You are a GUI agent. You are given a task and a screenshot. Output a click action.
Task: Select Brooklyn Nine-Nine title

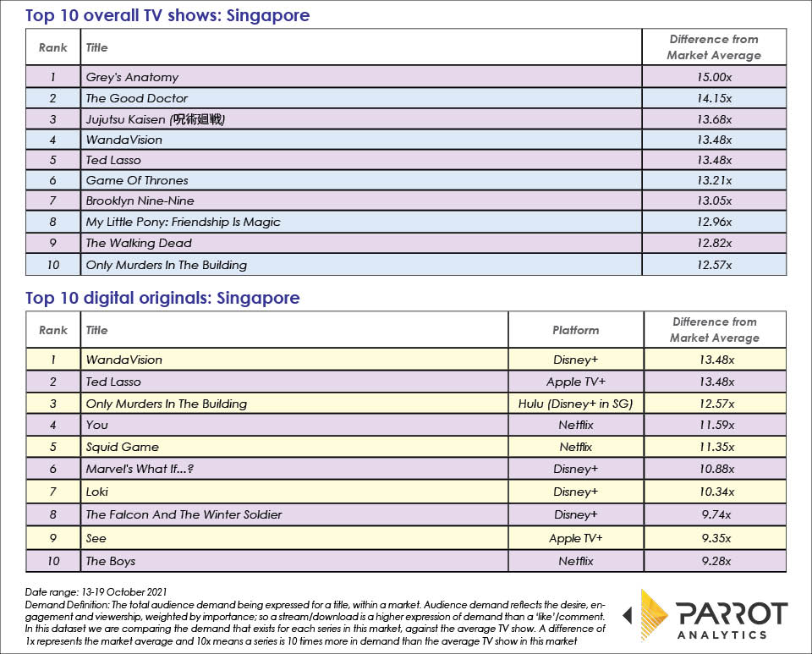pos(140,201)
